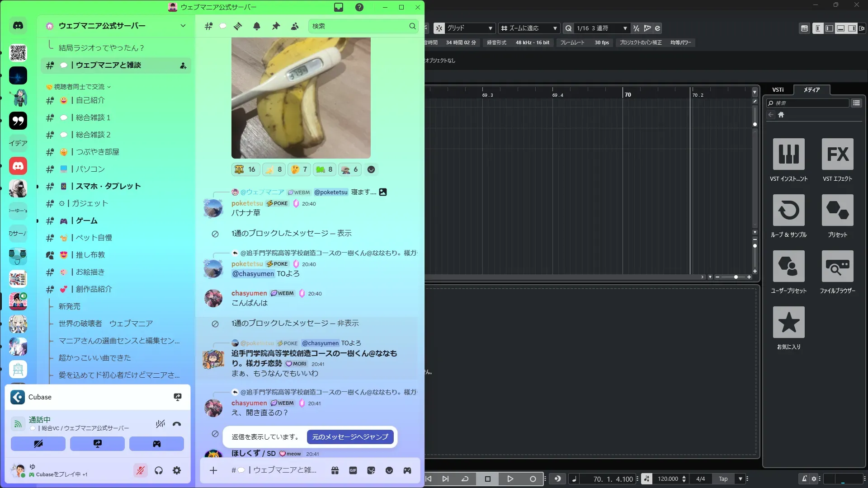This screenshot has height=488, width=868.
Task: Show member list icon in Discord
Action: (295, 26)
